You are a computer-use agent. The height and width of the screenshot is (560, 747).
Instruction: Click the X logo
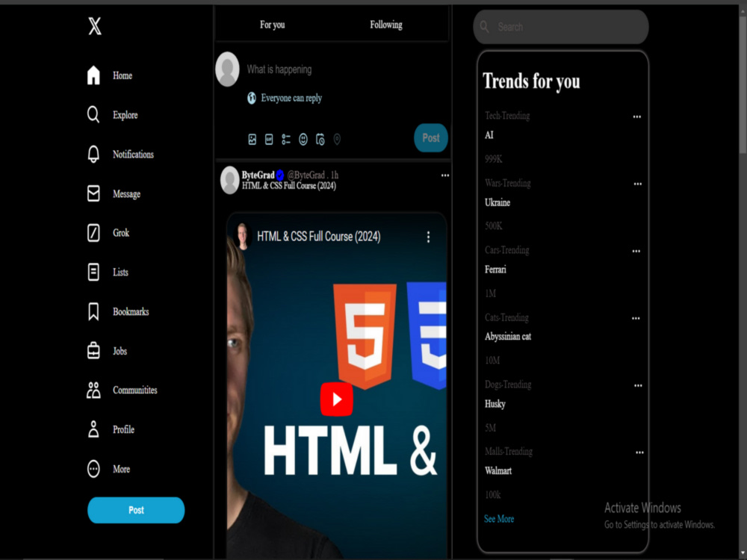tap(95, 25)
